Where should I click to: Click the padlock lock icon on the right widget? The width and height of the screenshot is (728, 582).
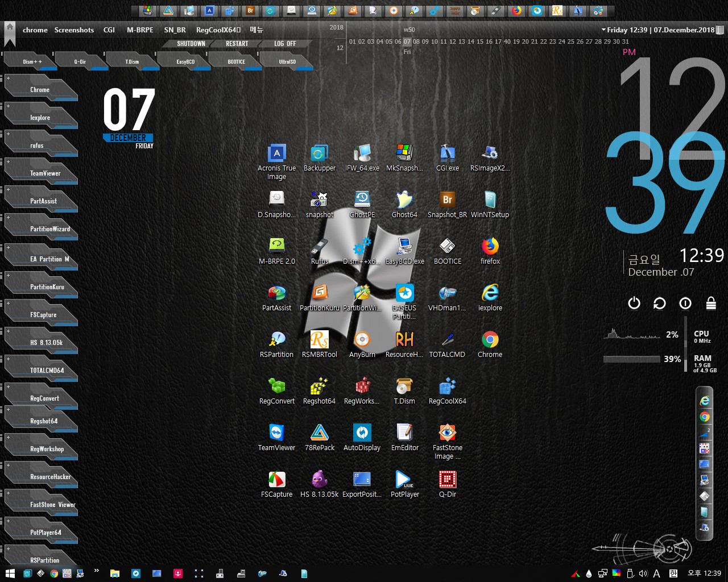711,303
